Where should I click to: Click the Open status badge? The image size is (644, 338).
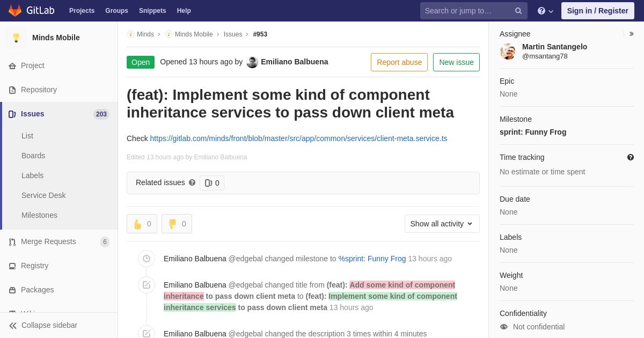(x=141, y=62)
